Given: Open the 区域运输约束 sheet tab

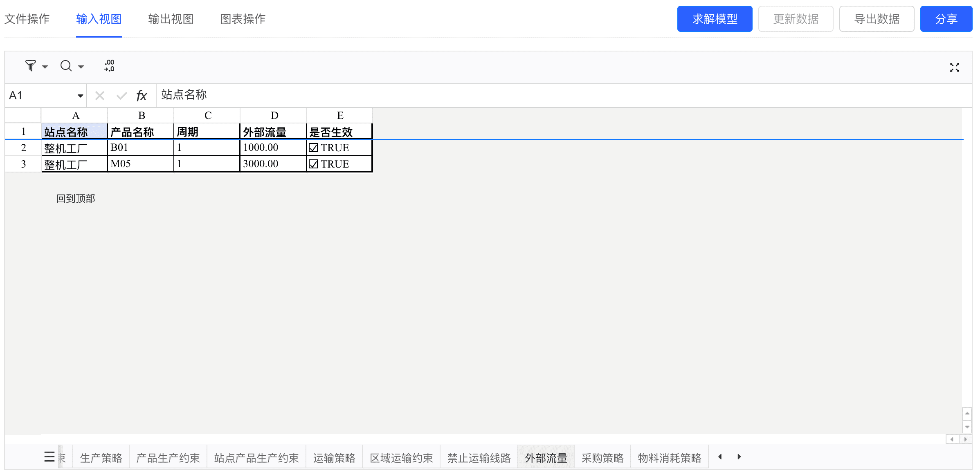Looking at the screenshot, I should pos(401,458).
